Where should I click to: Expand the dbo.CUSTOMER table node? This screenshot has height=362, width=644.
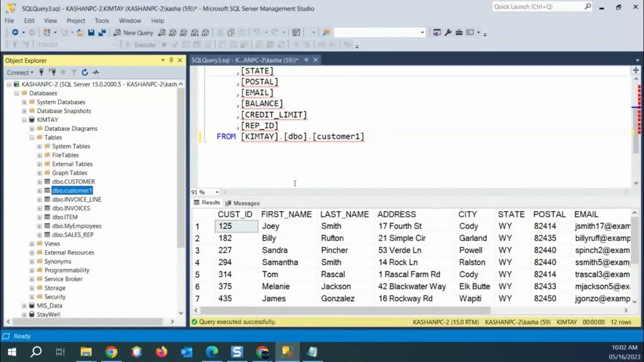[39, 182]
